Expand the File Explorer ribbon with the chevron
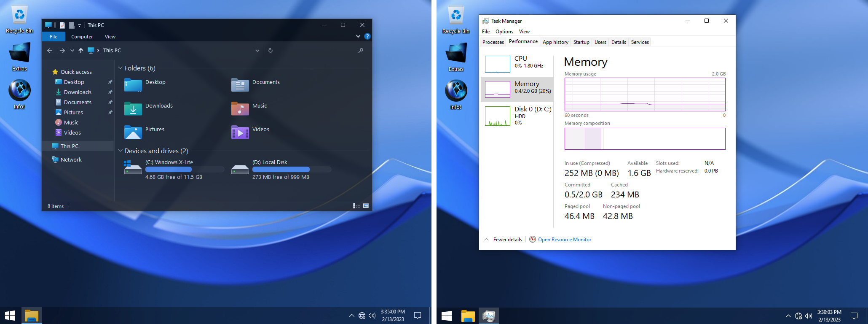 pos(358,37)
